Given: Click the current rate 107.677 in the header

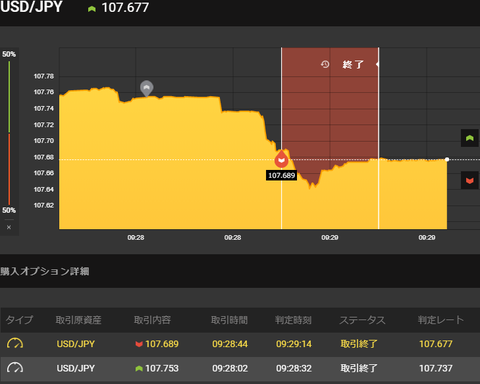Looking at the screenshot, I should [125, 8].
